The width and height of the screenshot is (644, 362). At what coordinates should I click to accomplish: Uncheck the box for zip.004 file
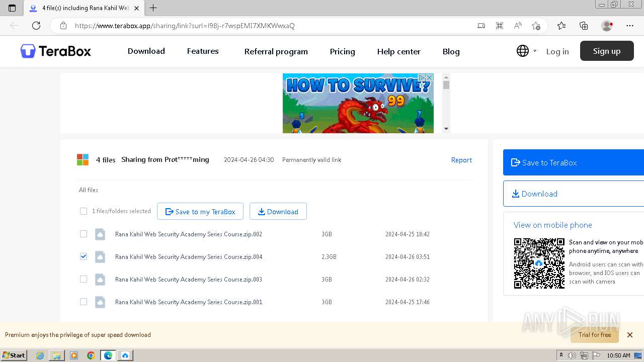84,256
